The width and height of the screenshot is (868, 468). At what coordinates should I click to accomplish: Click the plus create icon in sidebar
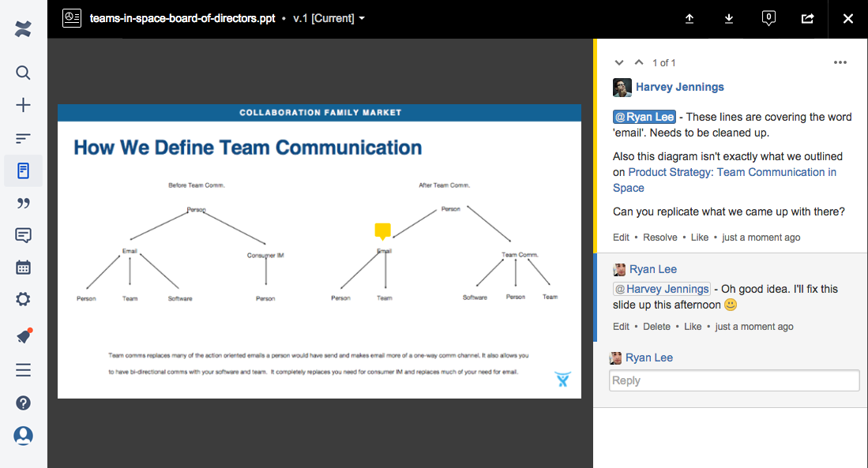click(23, 105)
